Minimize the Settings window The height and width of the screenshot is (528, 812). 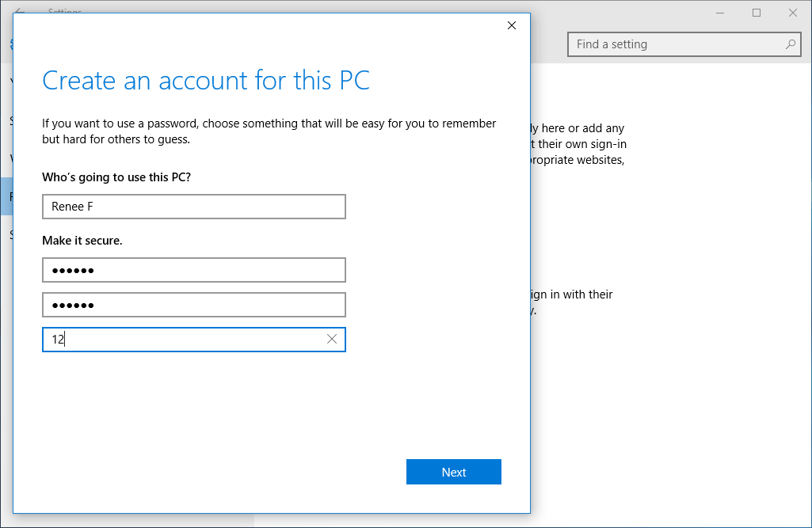pyautogui.click(x=719, y=12)
